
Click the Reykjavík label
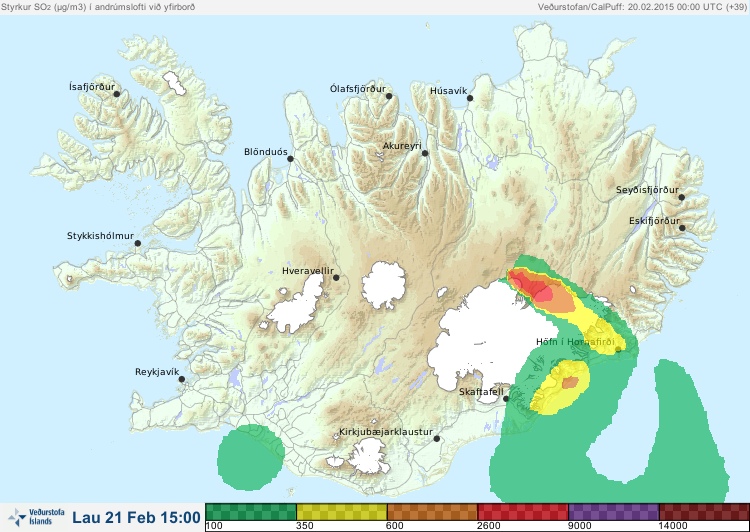(157, 372)
